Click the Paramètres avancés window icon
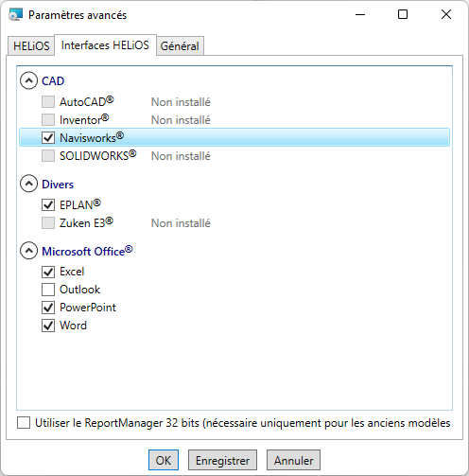Screen dimensions: 469x476 [x=15, y=15]
